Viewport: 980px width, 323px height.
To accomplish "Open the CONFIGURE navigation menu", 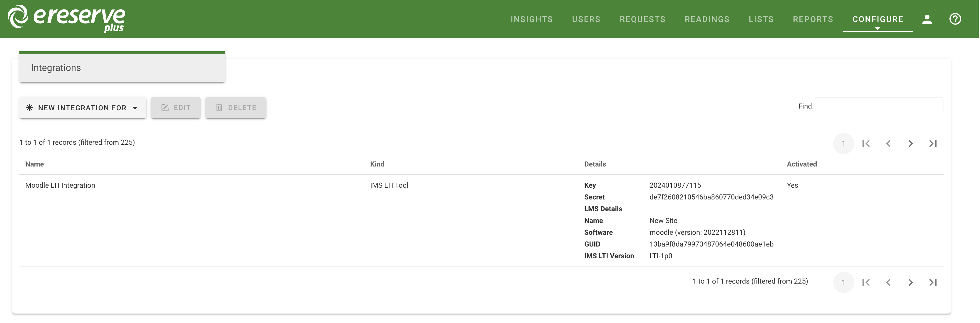I will pos(878,19).
